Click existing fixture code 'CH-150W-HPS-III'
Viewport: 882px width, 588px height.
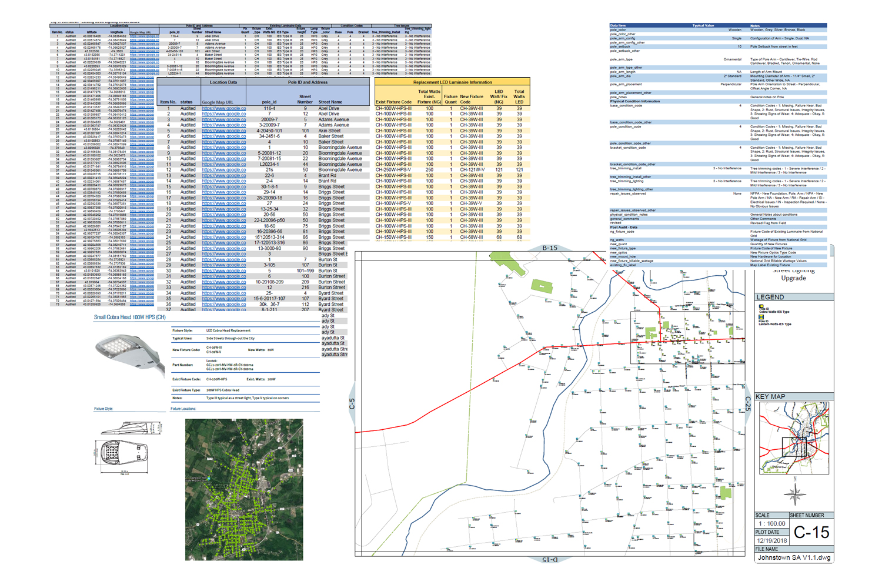393,238
